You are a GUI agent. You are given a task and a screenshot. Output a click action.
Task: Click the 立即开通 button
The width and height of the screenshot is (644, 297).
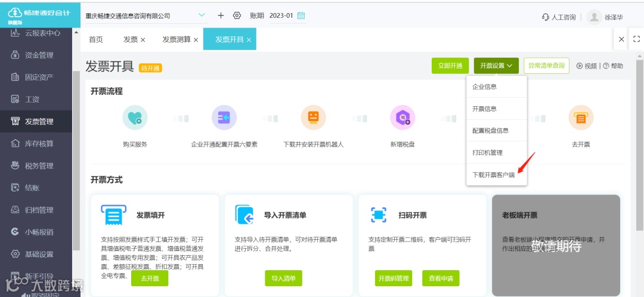pos(450,66)
